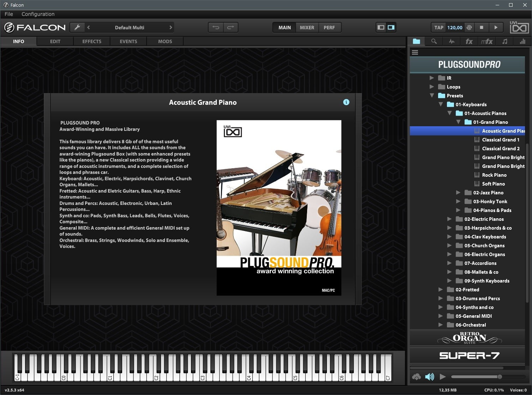Select the Soft Piano preset
Image resolution: width=532 pixels, height=395 pixels.
(x=493, y=184)
